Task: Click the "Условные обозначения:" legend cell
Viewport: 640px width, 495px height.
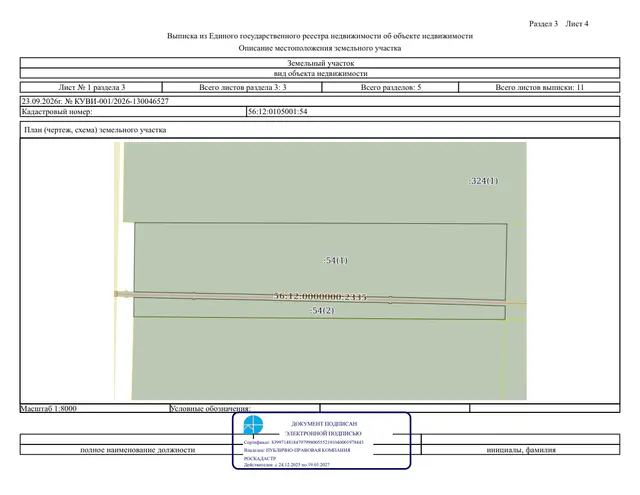Action: [x=244, y=408]
